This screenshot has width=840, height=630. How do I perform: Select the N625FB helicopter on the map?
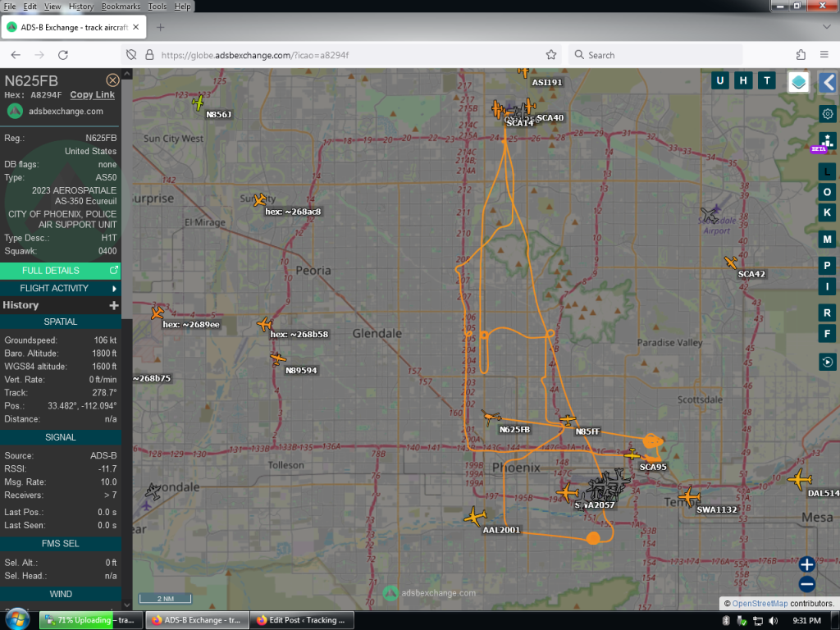point(491,417)
